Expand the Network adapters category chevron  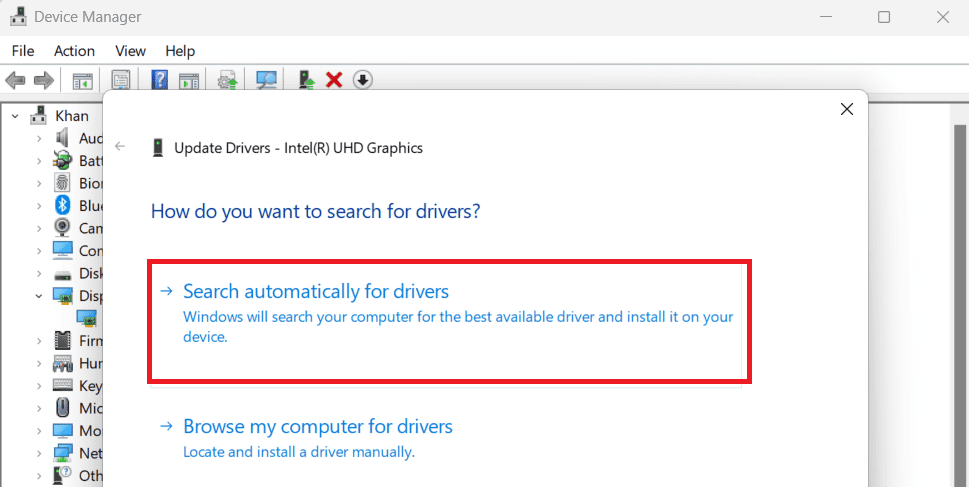39,453
